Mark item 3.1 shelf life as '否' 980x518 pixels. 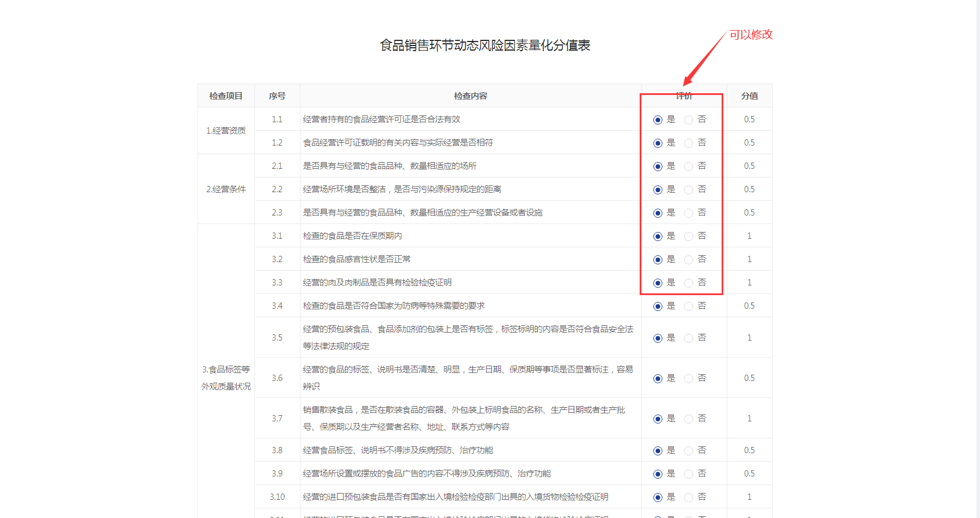689,237
